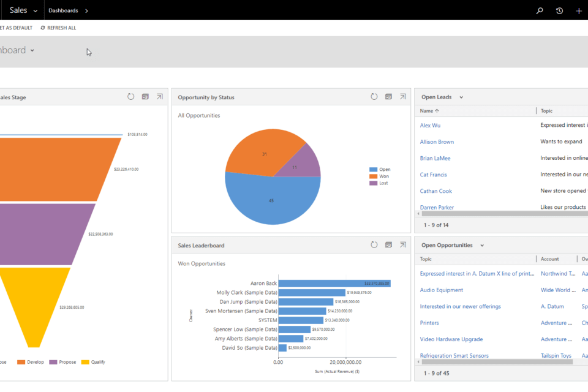This screenshot has width=588, height=392.
Task: Open the recent items clock icon
Action: (x=559, y=10)
